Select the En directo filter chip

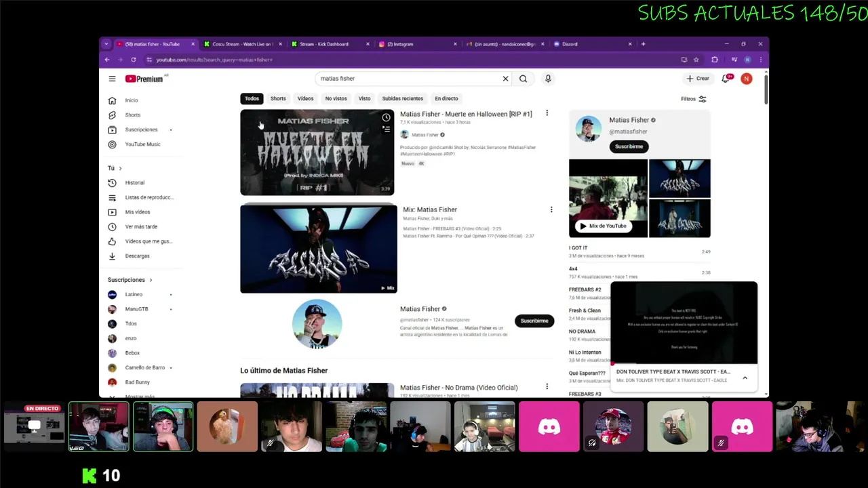click(446, 98)
